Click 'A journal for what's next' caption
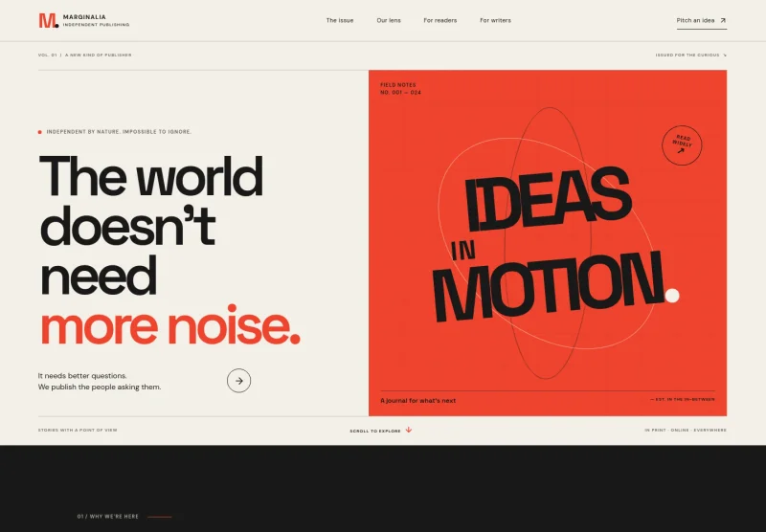 pos(417,401)
